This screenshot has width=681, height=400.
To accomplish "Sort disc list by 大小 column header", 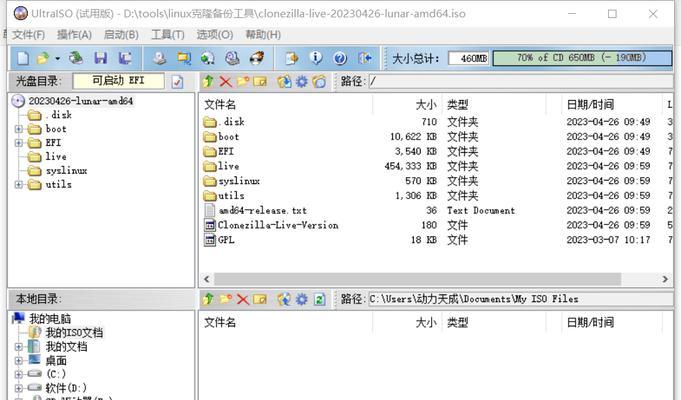I will click(426, 105).
